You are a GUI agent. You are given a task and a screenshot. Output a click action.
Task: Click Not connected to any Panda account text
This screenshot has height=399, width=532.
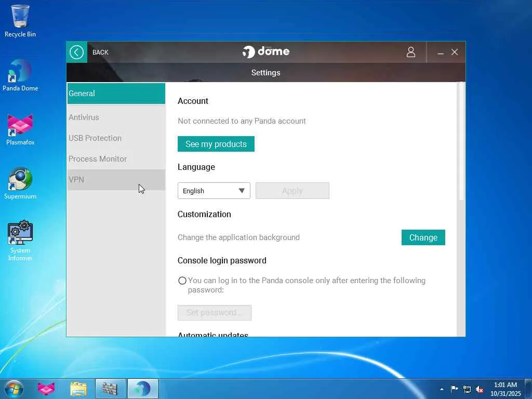(x=242, y=121)
